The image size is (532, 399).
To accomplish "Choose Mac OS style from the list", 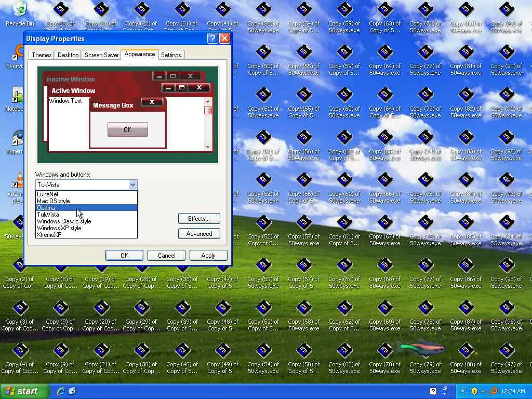I will [87, 201].
